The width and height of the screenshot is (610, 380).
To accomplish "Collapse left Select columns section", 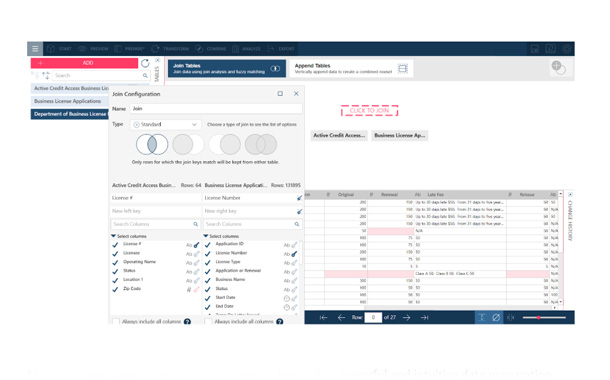I will pos(114,236).
